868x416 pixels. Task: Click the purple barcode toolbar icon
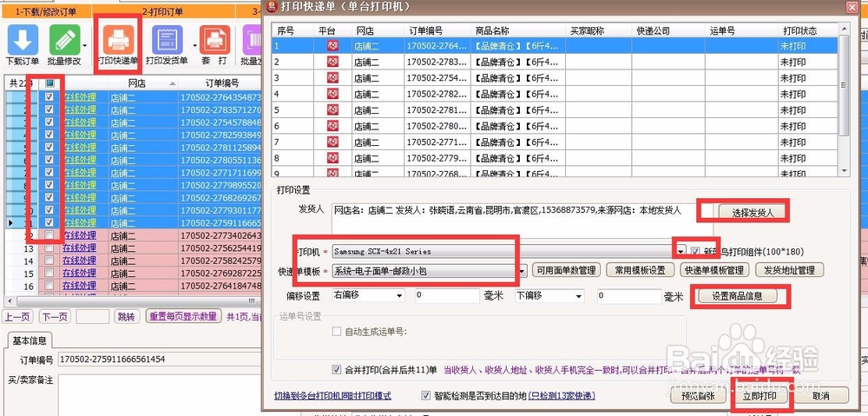pos(252,39)
